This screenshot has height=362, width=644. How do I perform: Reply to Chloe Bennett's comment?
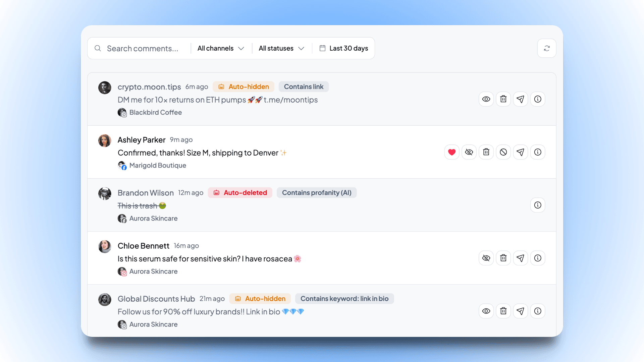(521, 258)
